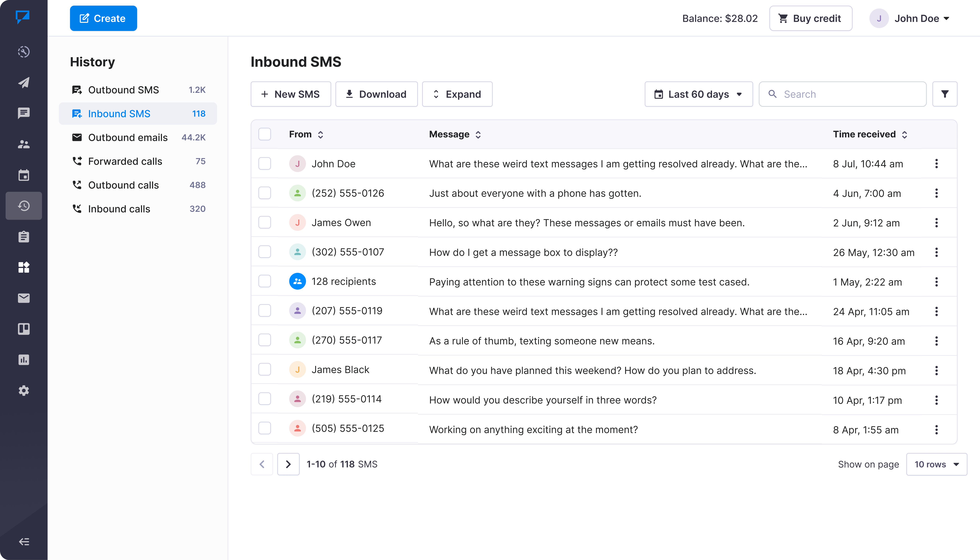980x560 pixels.
Task: Expand message rows with Expand button
Action: pyautogui.click(x=457, y=94)
